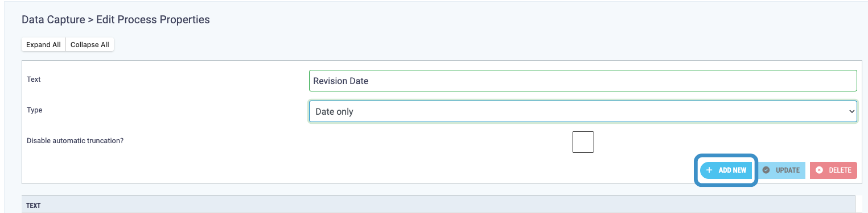Sort by the TEXT column header
The height and width of the screenshot is (213, 868).
(x=34, y=206)
